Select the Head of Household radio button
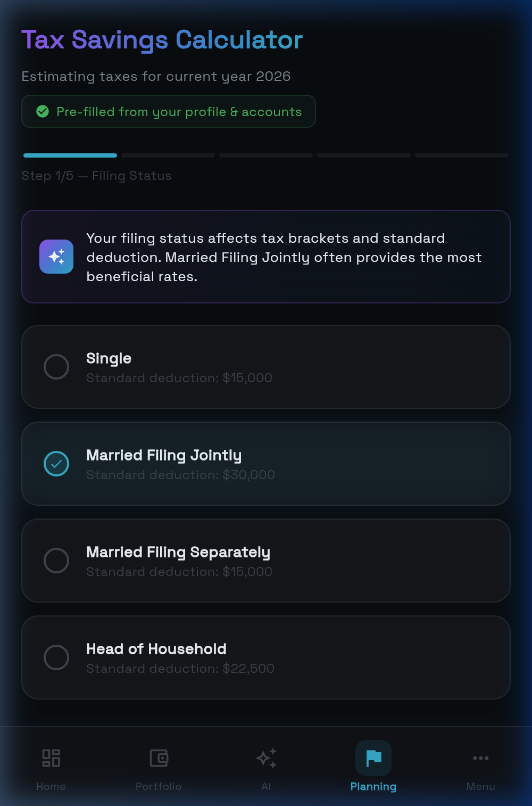The height and width of the screenshot is (806, 532). click(56, 657)
